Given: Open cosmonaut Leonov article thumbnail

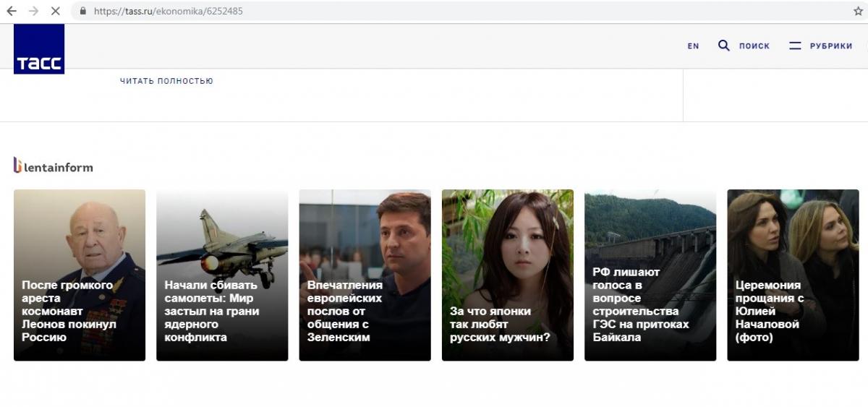Looking at the screenshot, I should coord(80,275).
